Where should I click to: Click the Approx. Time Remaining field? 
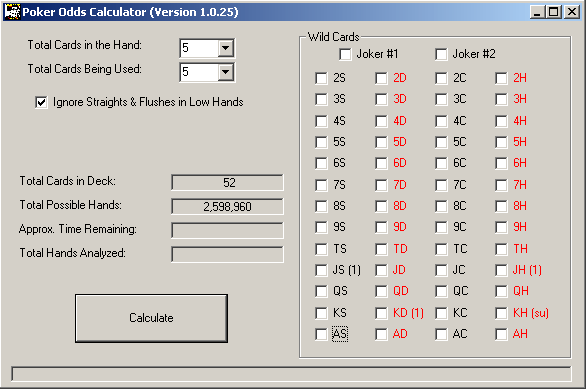click(x=227, y=230)
